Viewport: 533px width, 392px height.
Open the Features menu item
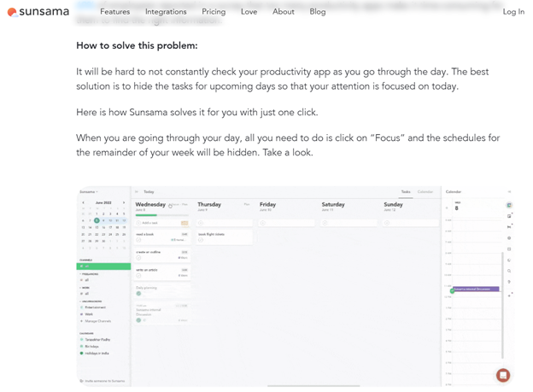(x=114, y=12)
